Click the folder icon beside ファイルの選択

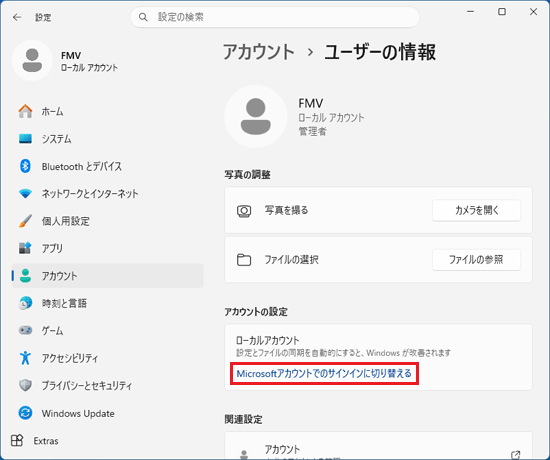(244, 260)
